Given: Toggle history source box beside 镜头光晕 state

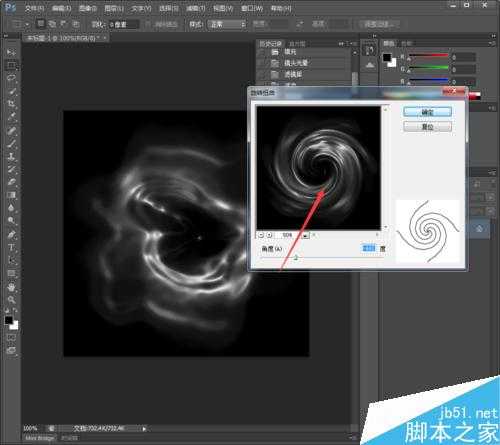Looking at the screenshot, I should (262, 63).
